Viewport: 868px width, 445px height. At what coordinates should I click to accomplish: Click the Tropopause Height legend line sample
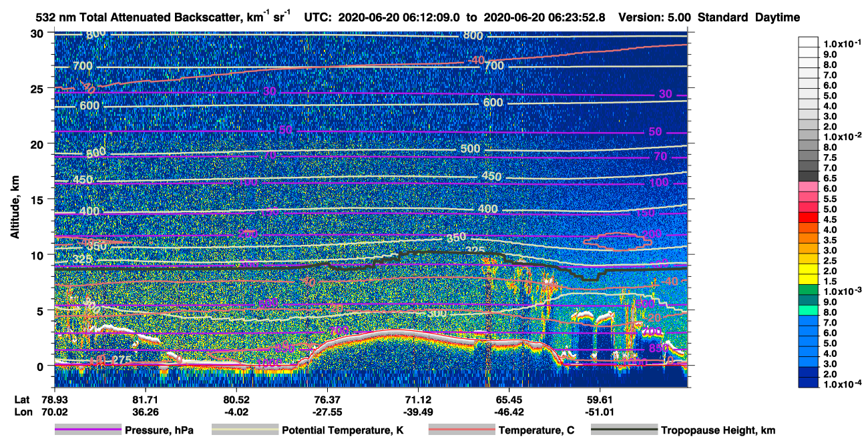point(624,430)
